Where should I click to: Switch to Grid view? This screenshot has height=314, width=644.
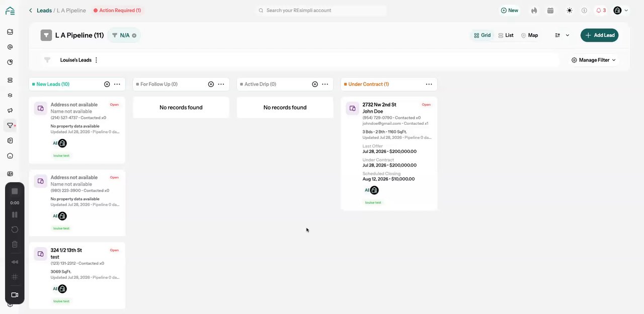pos(482,35)
